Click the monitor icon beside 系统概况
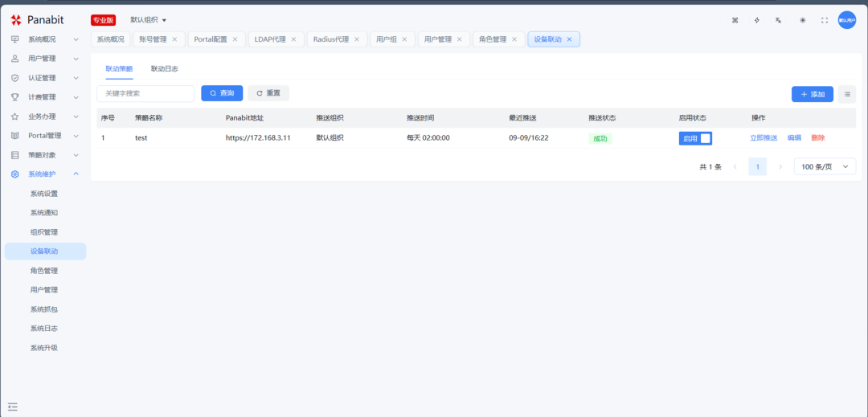This screenshot has height=417, width=868. [15, 39]
